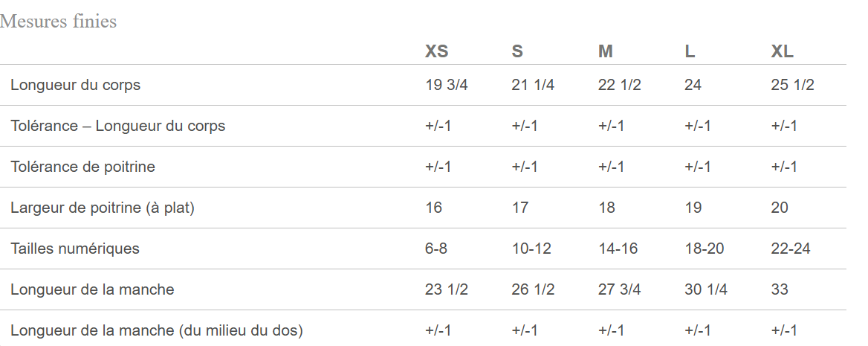The image size is (868, 346).
Task: Select the XL column header
Action: pyautogui.click(x=782, y=51)
